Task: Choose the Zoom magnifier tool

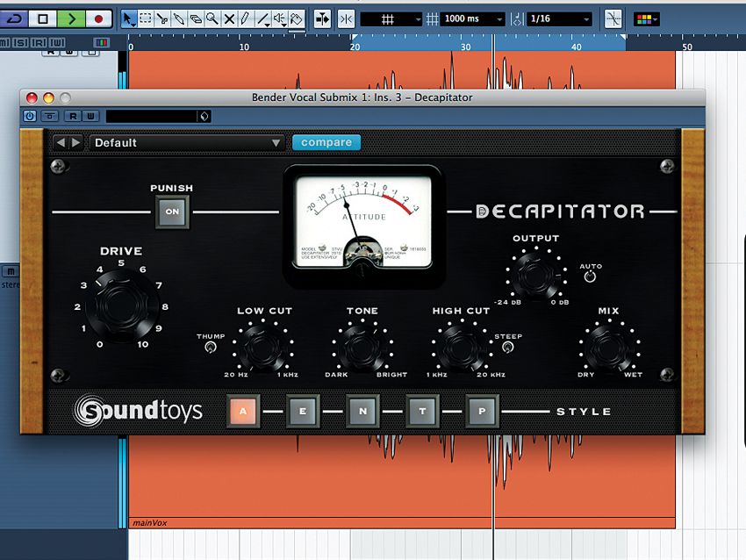Action: pyautogui.click(x=212, y=18)
